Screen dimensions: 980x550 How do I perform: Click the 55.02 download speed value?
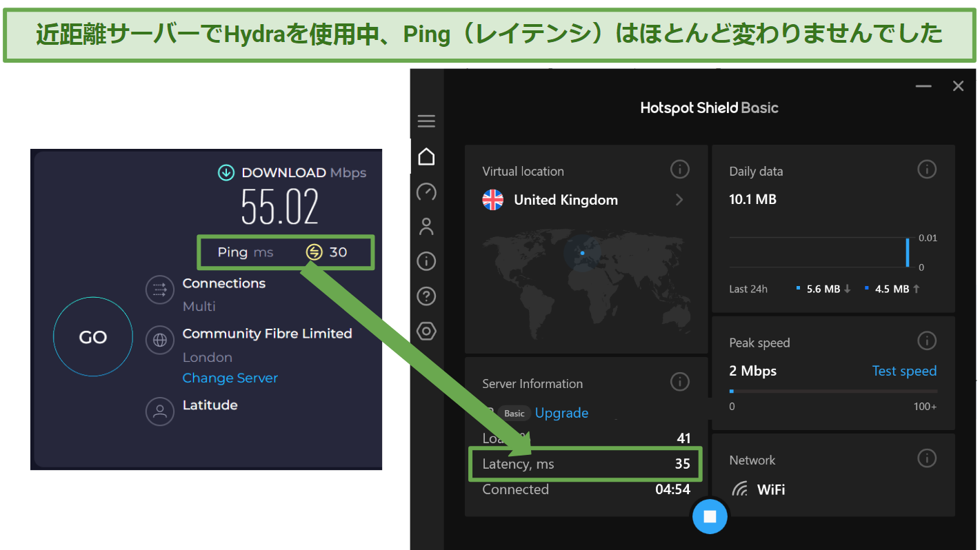click(280, 207)
